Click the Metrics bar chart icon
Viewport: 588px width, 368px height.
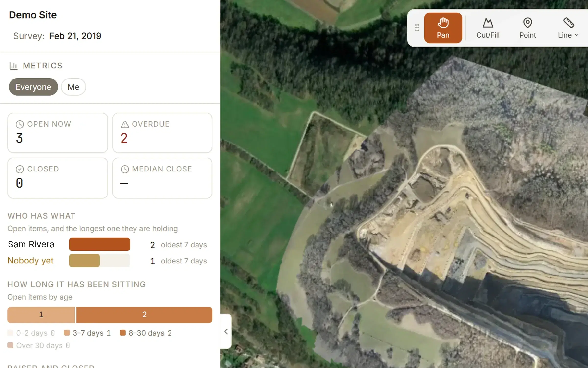(x=13, y=66)
